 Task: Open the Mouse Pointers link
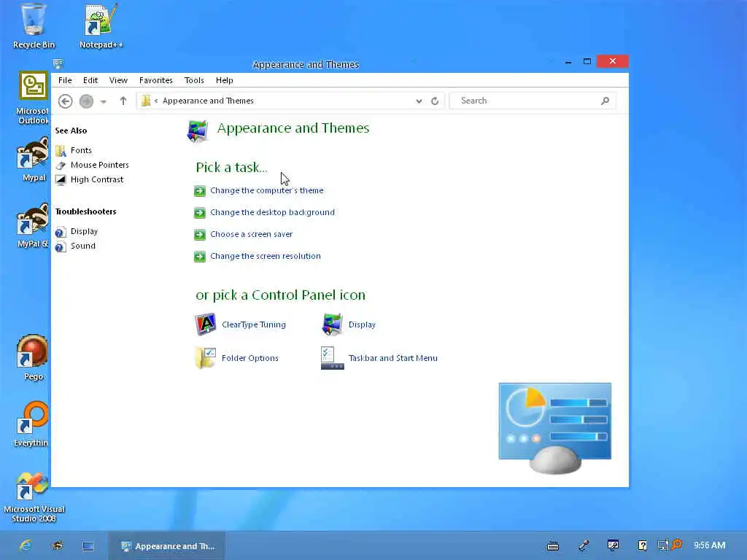click(99, 165)
